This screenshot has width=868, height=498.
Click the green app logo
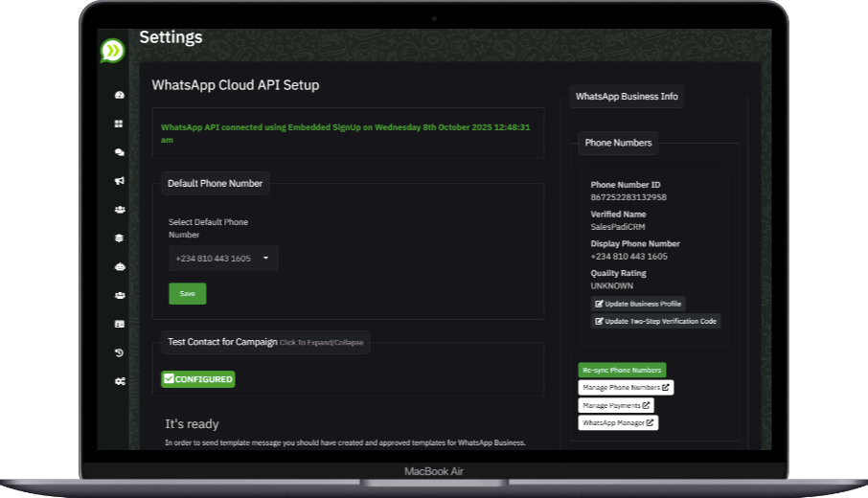(x=113, y=51)
